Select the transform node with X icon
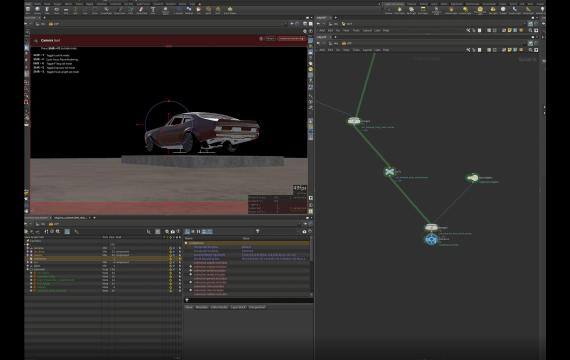Screen dimensions: 570x360 pos(390,171)
